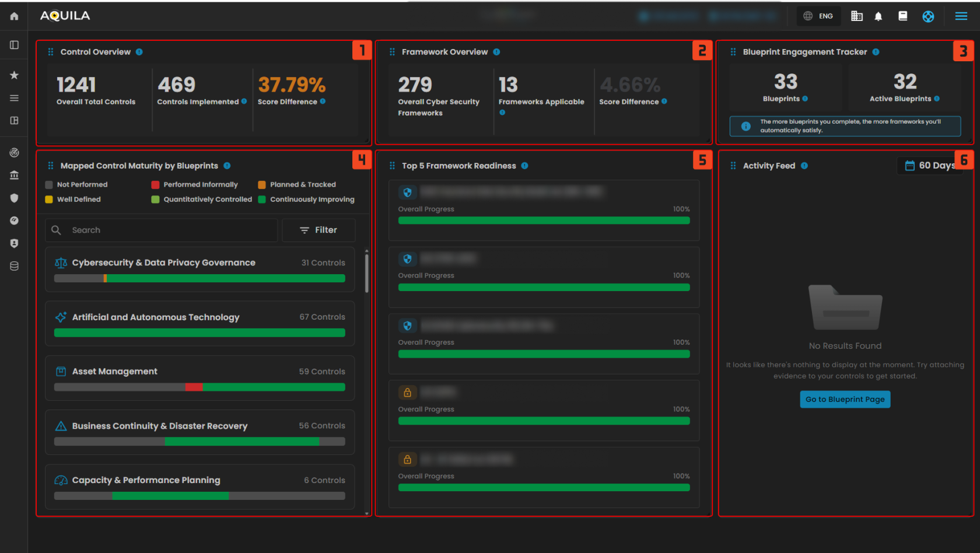The width and height of the screenshot is (980, 553).
Task: Open the 60 Days range selector
Action: tap(929, 166)
